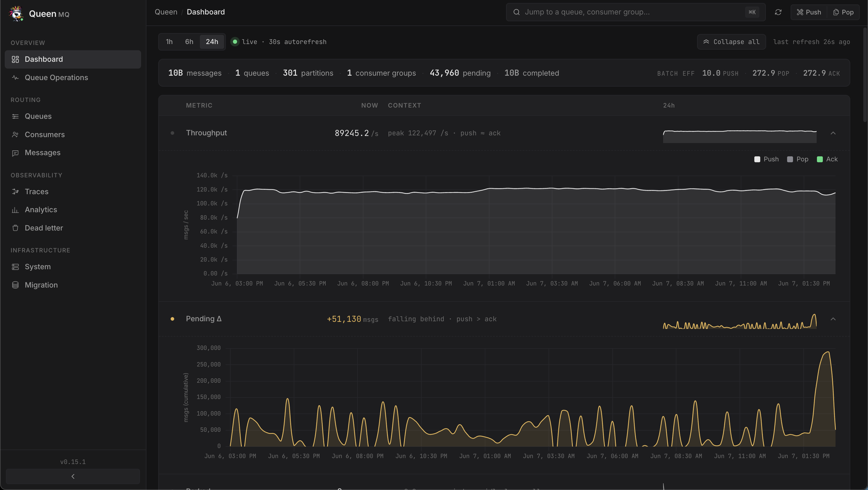Click the Analytics bar chart icon
Image resolution: width=868 pixels, height=490 pixels.
point(15,210)
